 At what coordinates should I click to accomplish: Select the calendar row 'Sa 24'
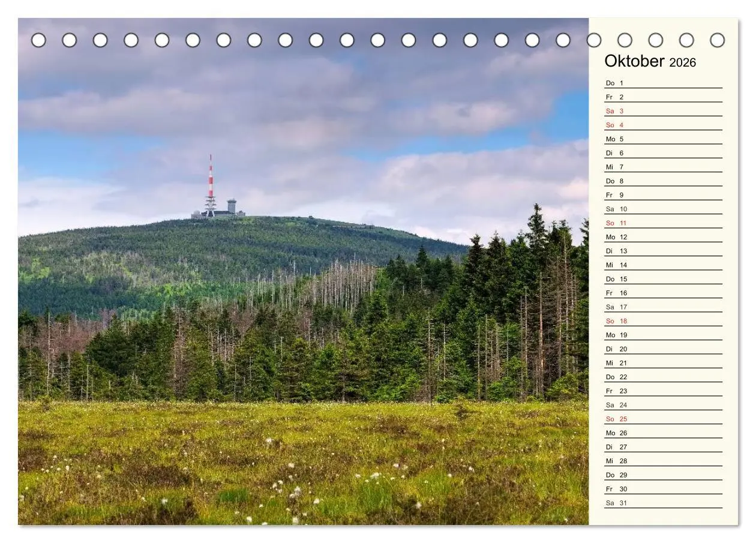pos(663,405)
